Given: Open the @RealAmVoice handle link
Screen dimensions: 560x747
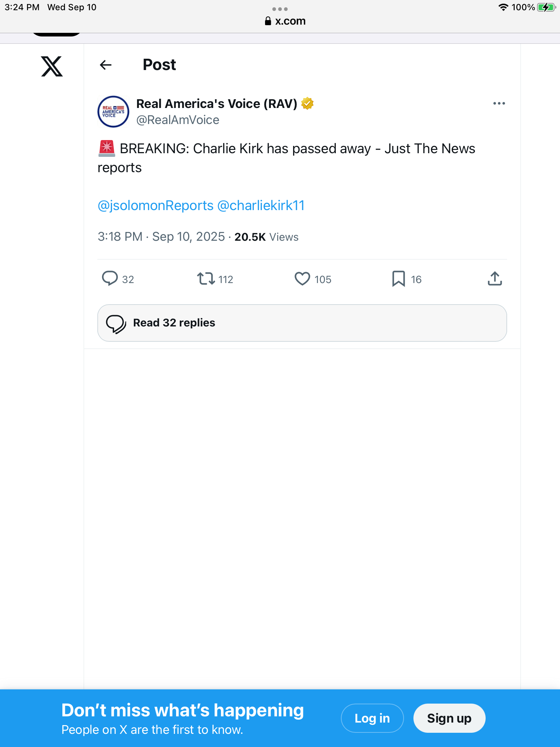Looking at the screenshot, I should [178, 120].
